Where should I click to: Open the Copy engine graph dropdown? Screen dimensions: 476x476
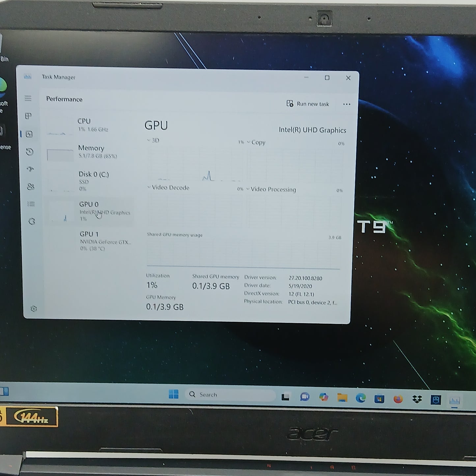(256, 142)
